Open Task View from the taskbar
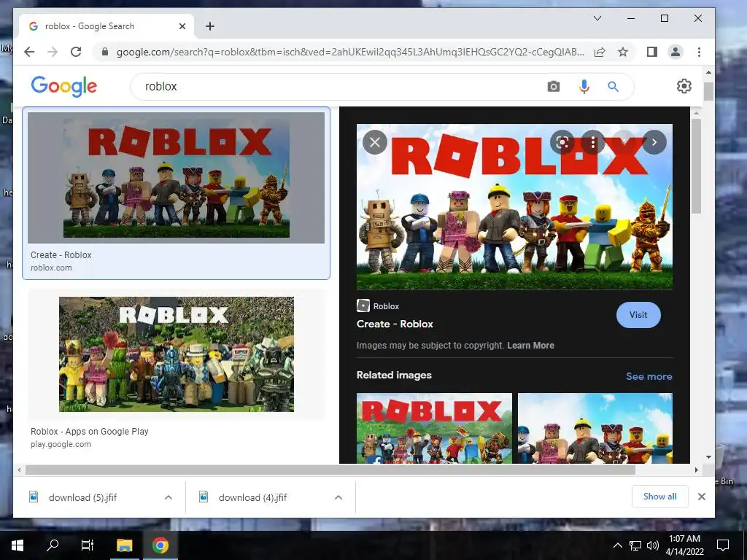Image resolution: width=747 pixels, height=560 pixels. (88, 545)
